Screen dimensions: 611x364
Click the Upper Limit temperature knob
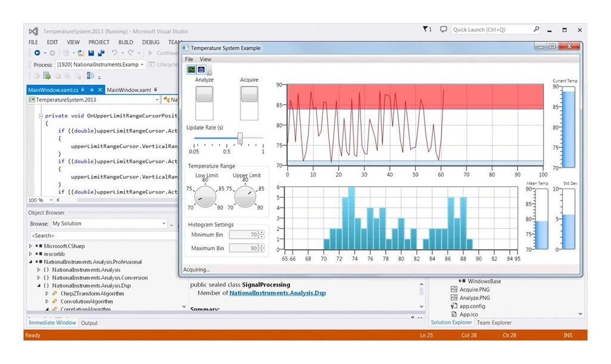point(245,197)
